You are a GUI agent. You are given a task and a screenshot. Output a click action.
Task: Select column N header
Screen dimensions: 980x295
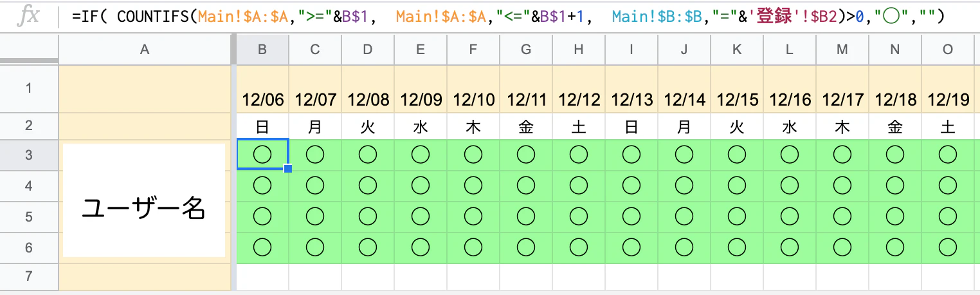pos(895,49)
